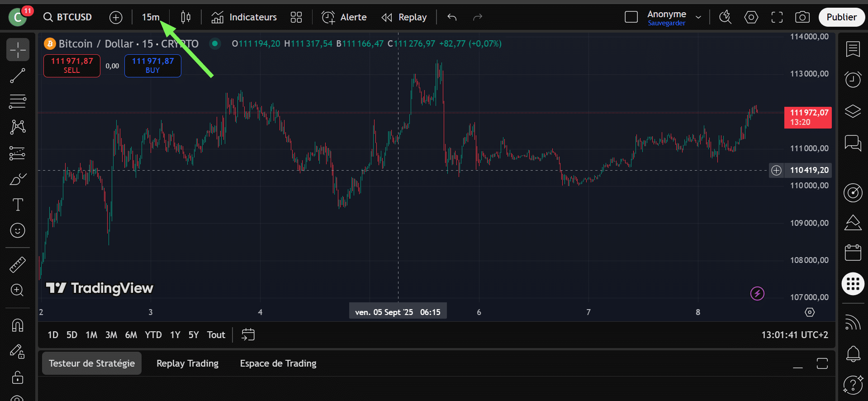Click the BTCUSD symbol search field
868x401 pixels.
point(69,17)
